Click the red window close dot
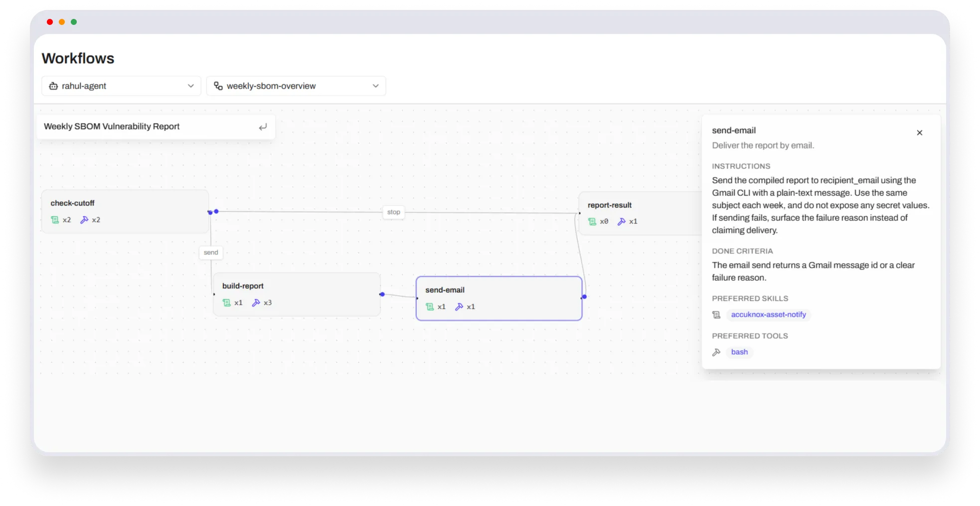Screen dimensions: 980x506 pyautogui.click(x=50, y=22)
